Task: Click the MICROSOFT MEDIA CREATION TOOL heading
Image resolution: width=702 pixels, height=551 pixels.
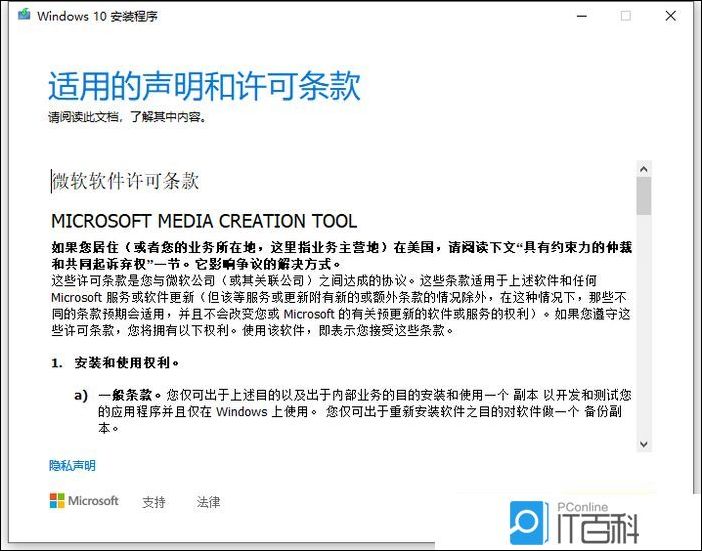Action: (204, 221)
